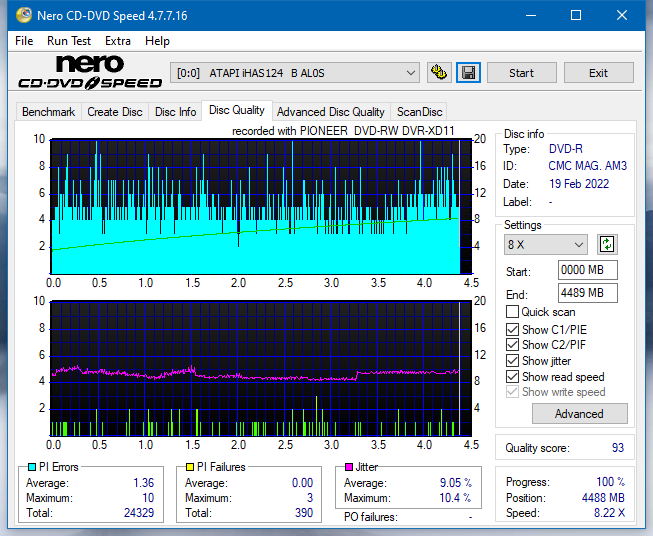Viewport: 653px width, 536px height.
Task: Click the Progress value 100 %
Action: [x=611, y=482]
